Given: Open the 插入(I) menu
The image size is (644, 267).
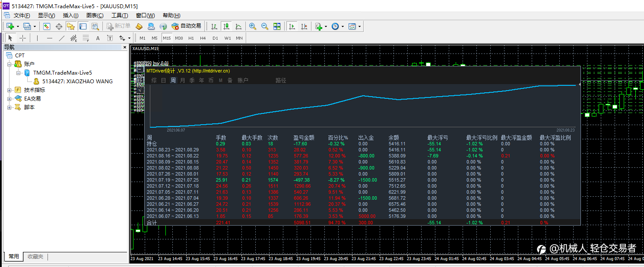Looking at the screenshot, I should (x=70, y=15).
